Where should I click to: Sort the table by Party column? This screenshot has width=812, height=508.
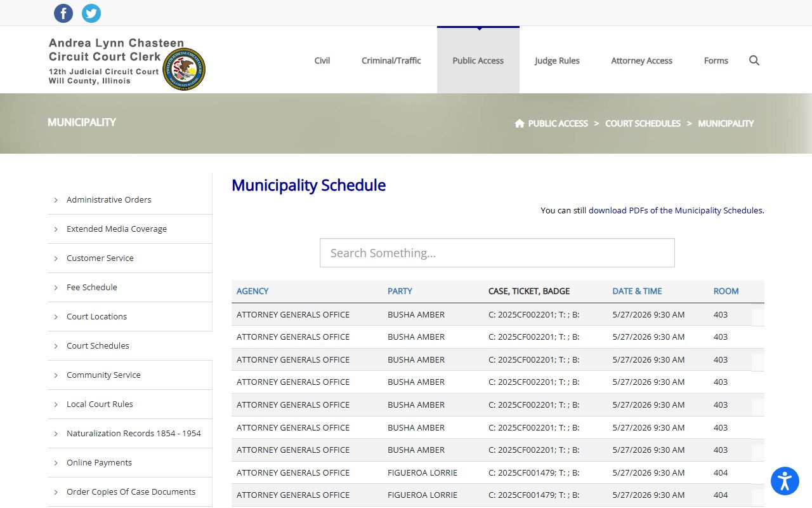point(400,291)
